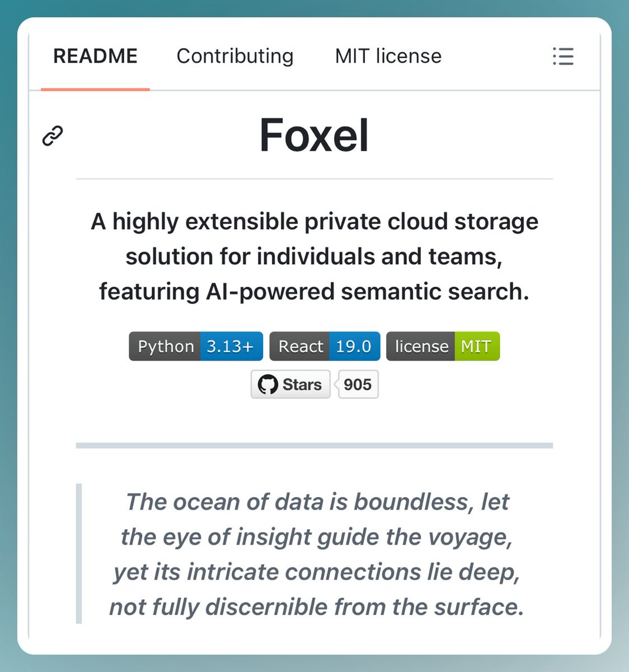
Task: Click the line 'featuring AI-powered semantic search.'
Action: click(x=314, y=292)
